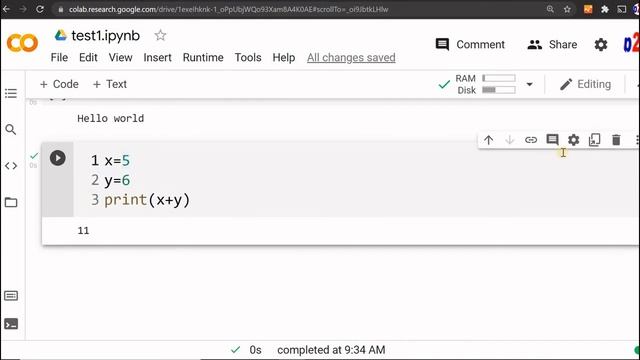
Task: Open the terminal icon in sidebar
Action: point(11,324)
